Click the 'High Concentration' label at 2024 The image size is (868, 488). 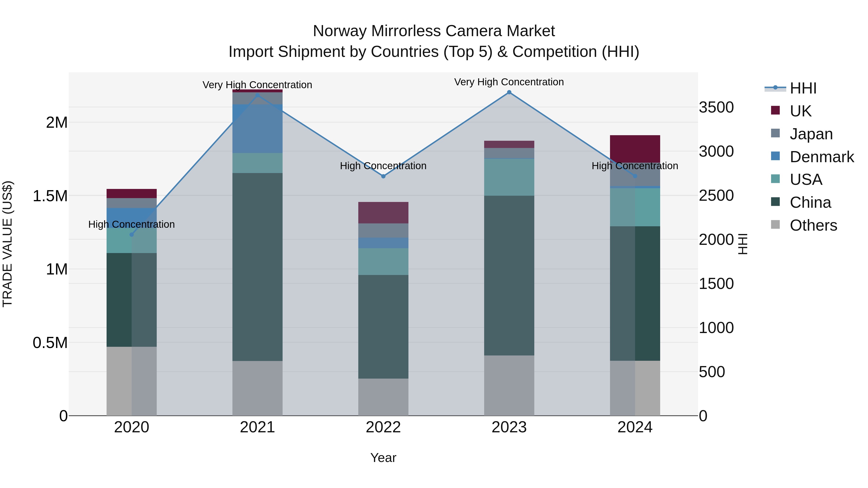pos(635,166)
